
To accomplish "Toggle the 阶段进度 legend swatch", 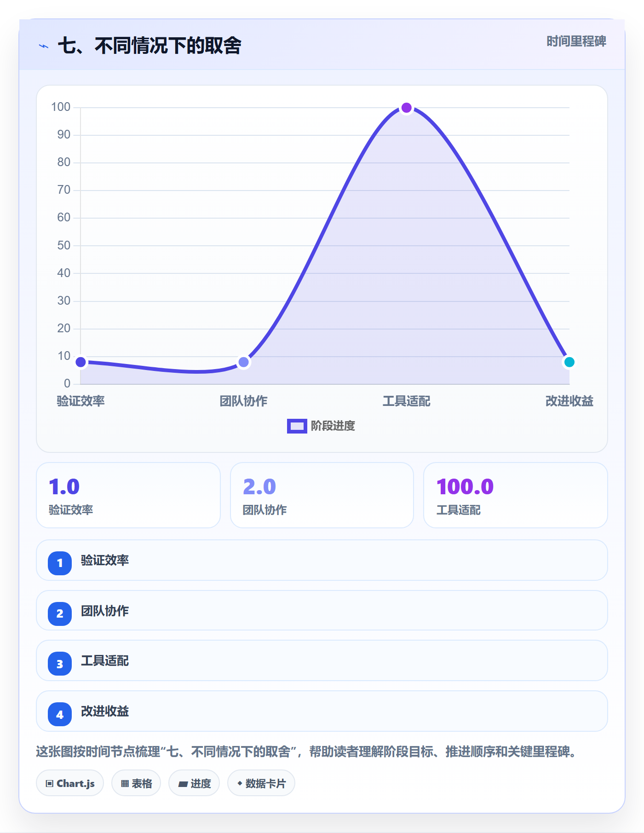I will pyautogui.click(x=297, y=426).
